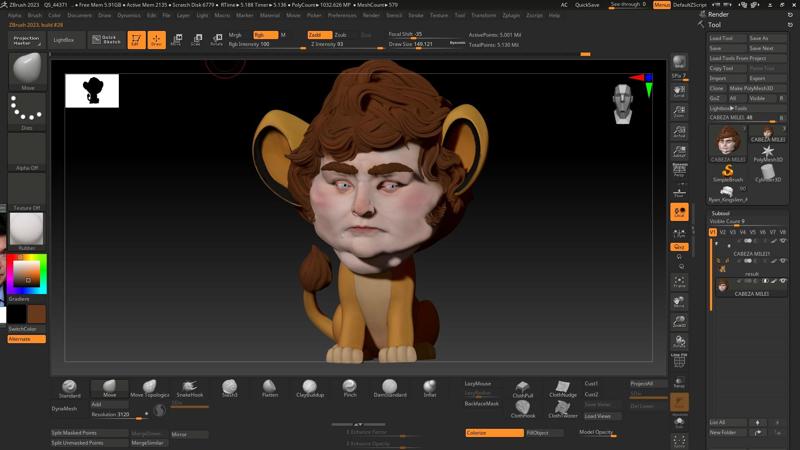Open the Preferences menu
The image size is (800, 450).
341,16
